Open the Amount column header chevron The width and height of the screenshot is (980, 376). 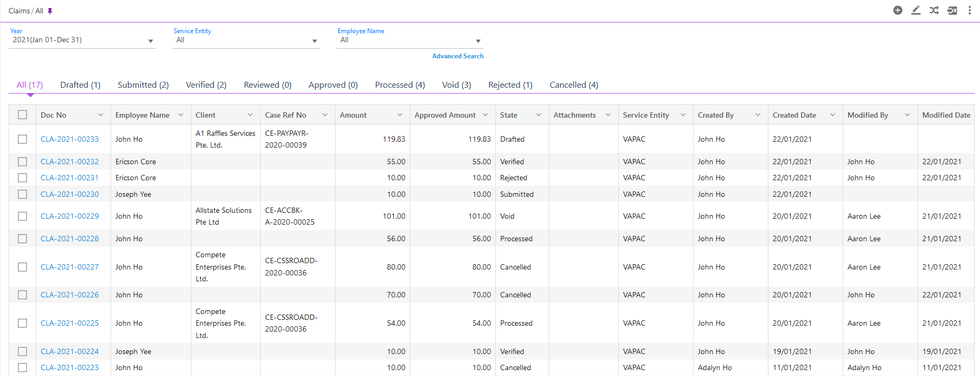pos(400,115)
